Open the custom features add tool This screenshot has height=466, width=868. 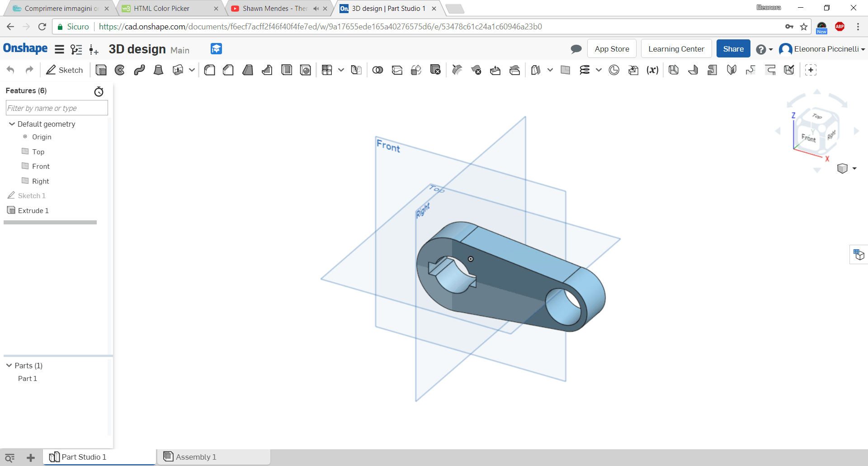[811, 70]
